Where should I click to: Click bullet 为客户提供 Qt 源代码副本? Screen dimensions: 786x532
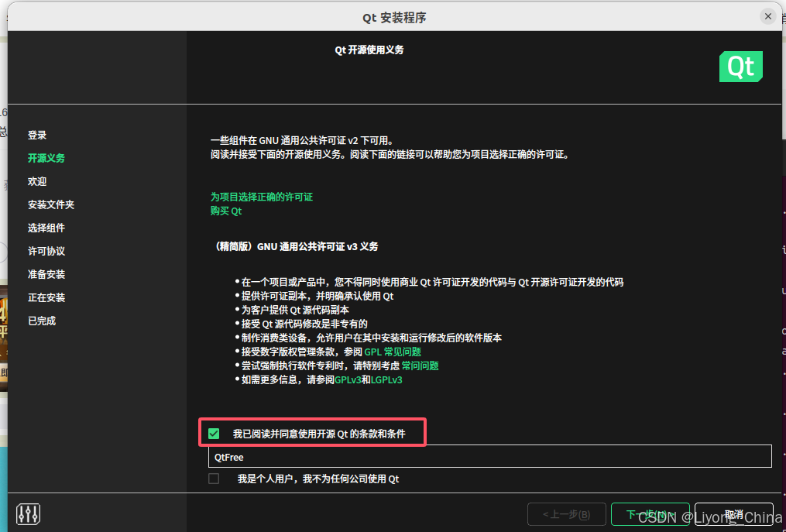click(x=295, y=310)
